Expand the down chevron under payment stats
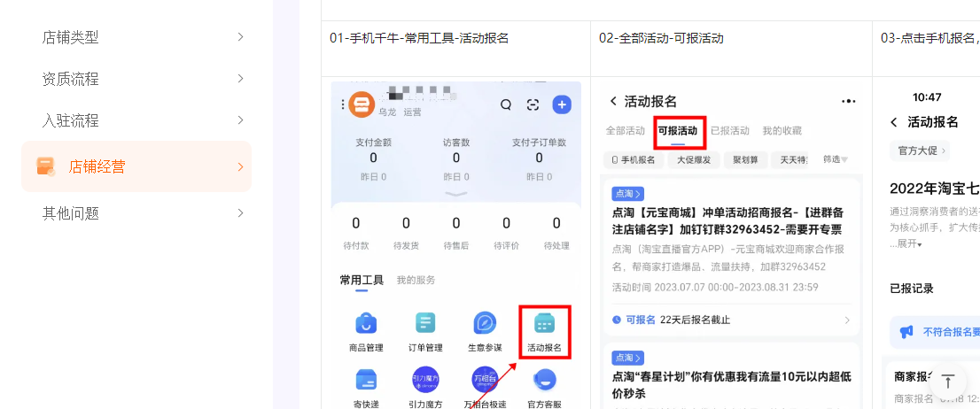The width and height of the screenshot is (980, 409). [455, 194]
